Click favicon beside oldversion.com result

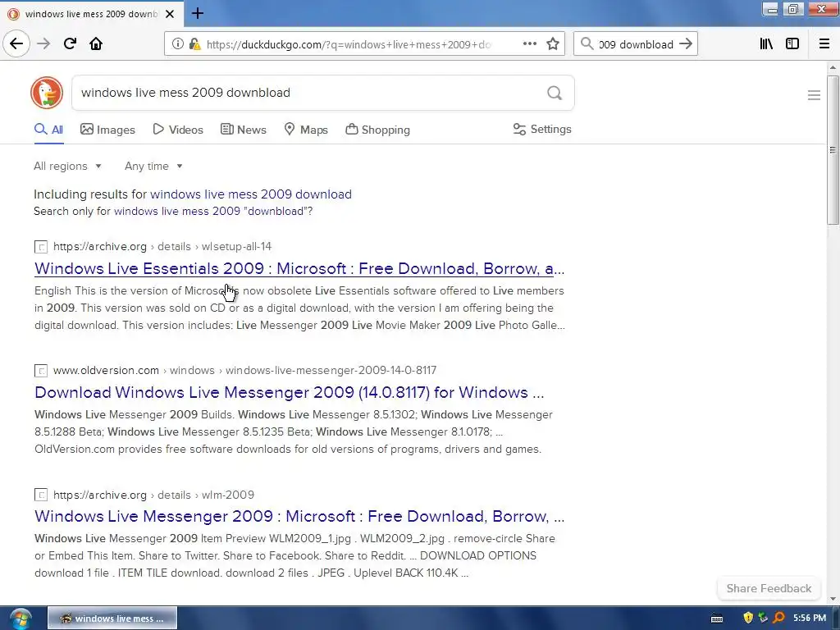(x=41, y=371)
